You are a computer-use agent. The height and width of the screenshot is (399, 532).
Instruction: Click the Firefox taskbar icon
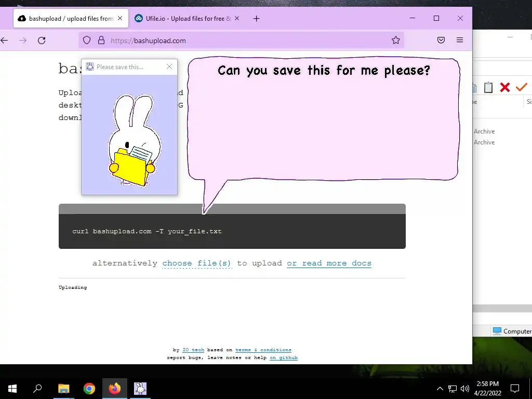[115, 389]
